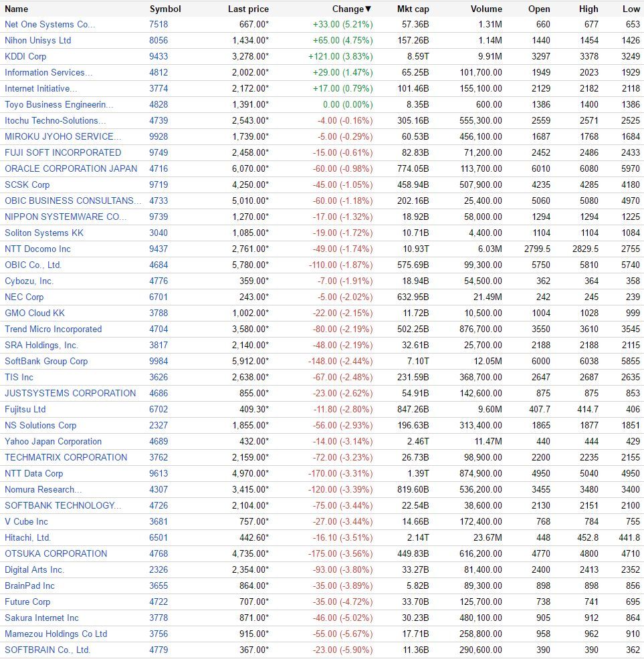Open Toyo Business Engineerin... link
This screenshot has height=659, width=644.
tap(59, 104)
